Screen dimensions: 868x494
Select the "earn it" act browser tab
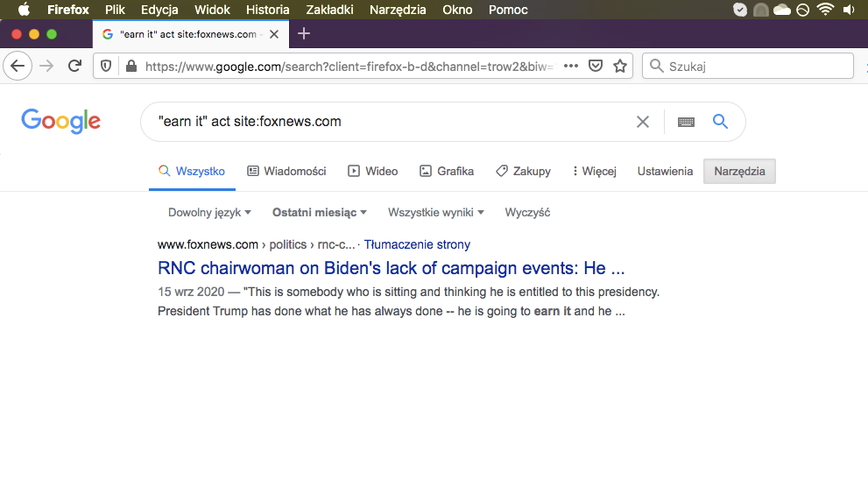coord(191,34)
